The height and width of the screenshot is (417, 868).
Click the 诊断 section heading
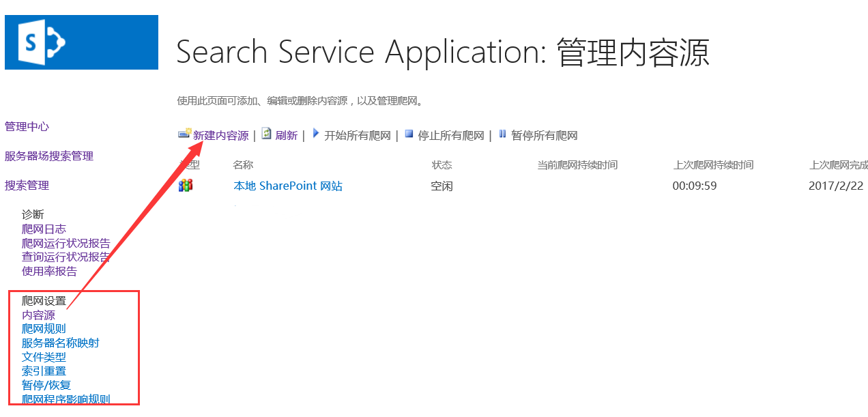[x=33, y=214]
